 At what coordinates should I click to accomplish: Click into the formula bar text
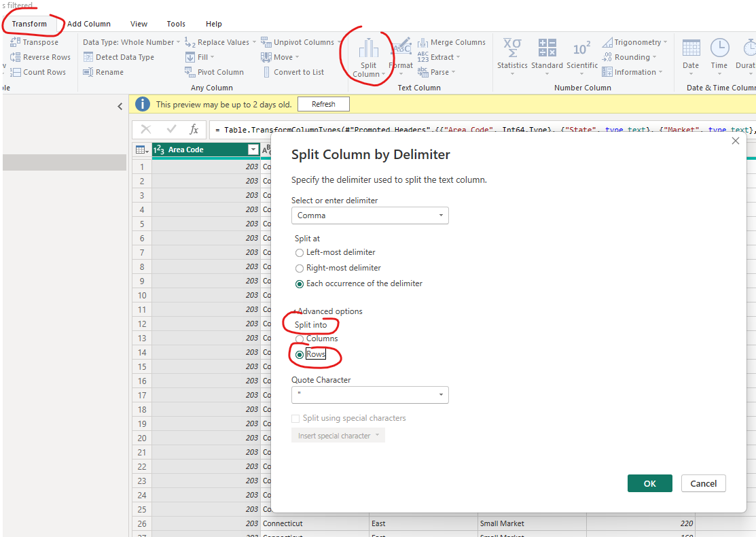tap(484, 129)
